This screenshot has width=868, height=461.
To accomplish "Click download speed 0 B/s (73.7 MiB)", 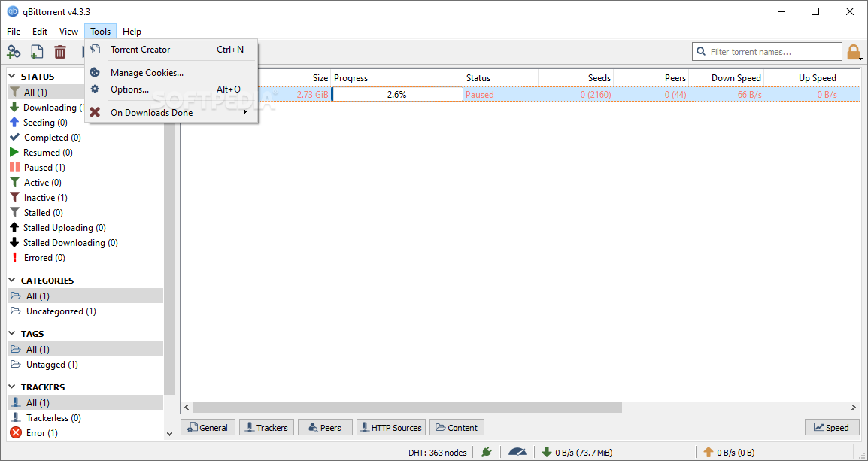I will click(577, 452).
